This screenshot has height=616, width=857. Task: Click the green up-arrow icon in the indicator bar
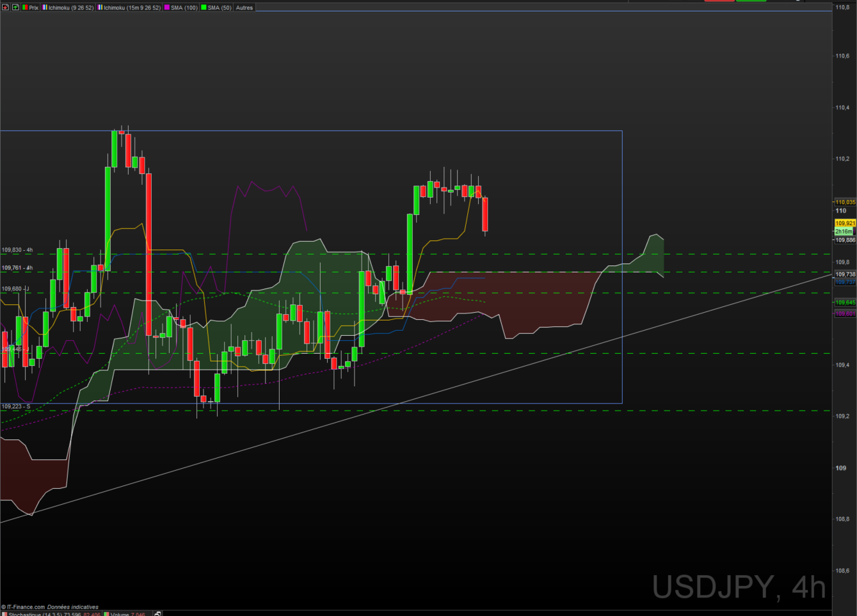(x=15, y=8)
